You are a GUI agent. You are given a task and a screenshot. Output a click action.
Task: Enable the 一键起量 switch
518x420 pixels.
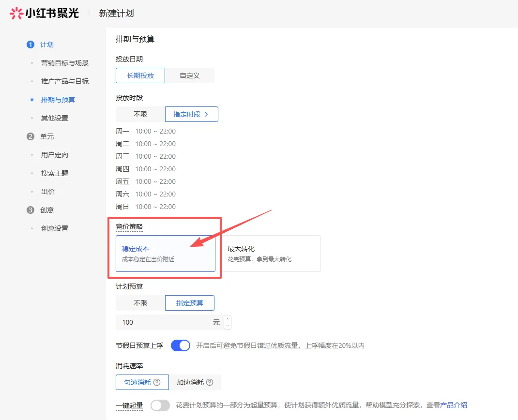[160, 406]
